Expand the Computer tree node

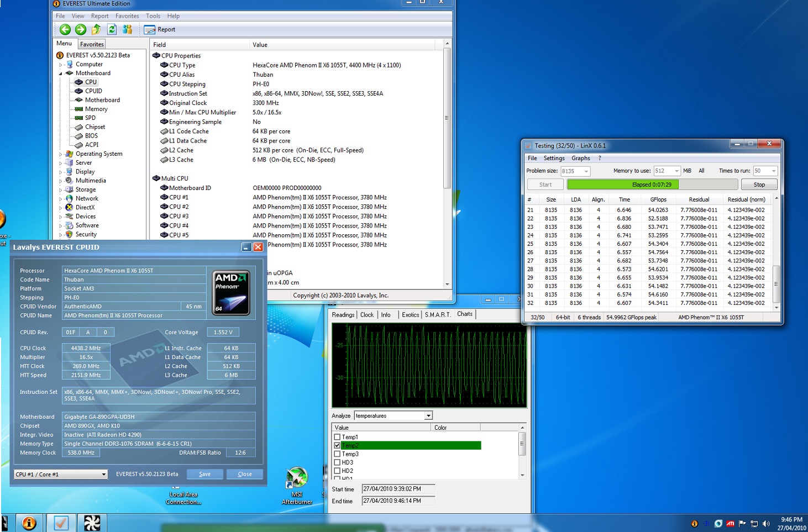click(61, 65)
